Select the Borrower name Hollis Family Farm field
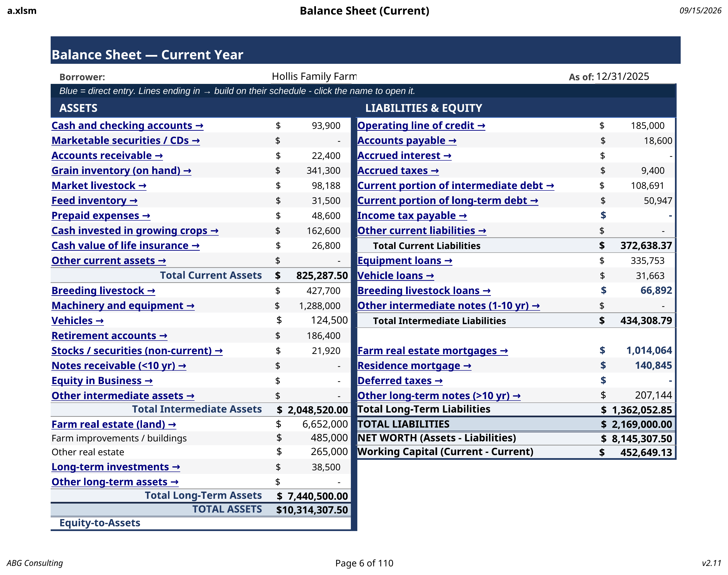Screen dimensions: 728x575 click(x=314, y=76)
